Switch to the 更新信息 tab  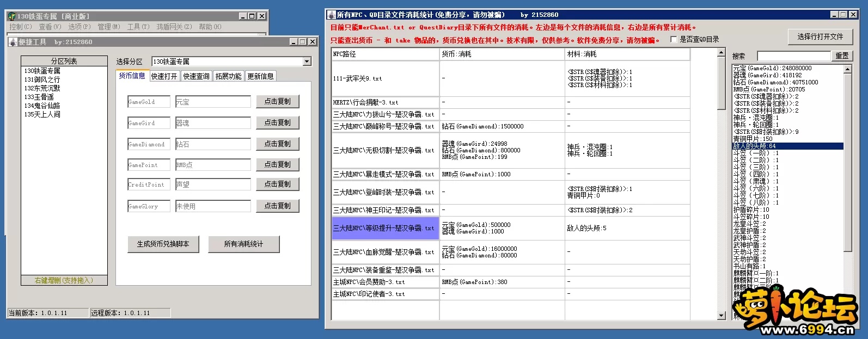tap(261, 76)
